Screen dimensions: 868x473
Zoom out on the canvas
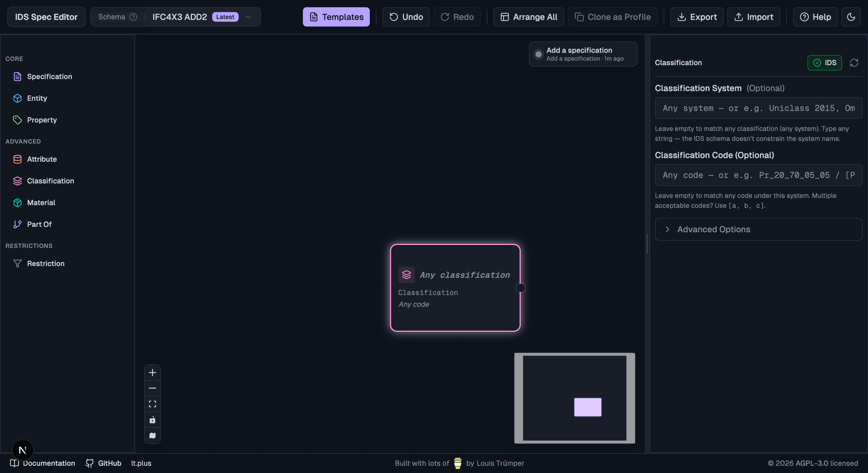pos(152,388)
